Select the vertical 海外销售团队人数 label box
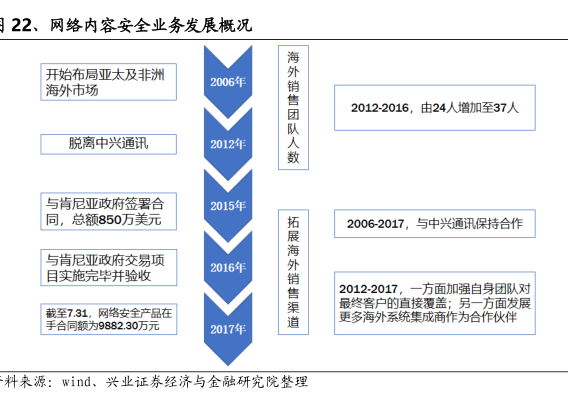The width and height of the screenshot is (568, 404). pyautogui.click(x=293, y=108)
